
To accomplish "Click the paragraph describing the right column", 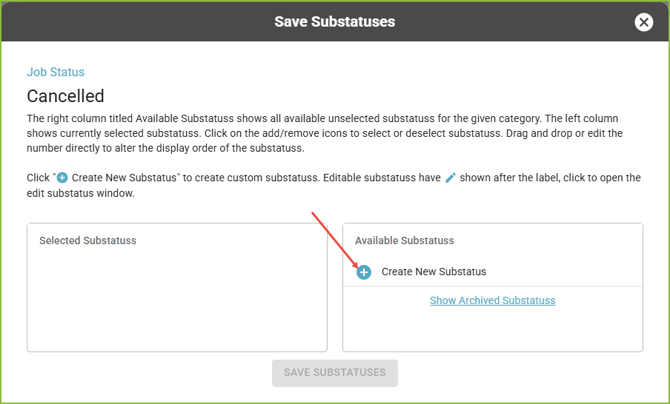I will coord(325,133).
